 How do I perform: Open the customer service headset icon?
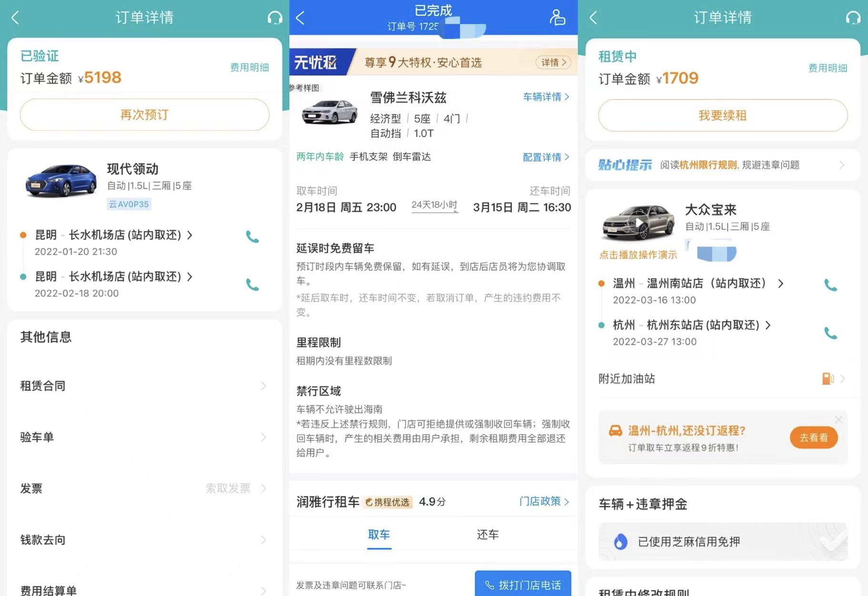pyautogui.click(x=275, y=17)
